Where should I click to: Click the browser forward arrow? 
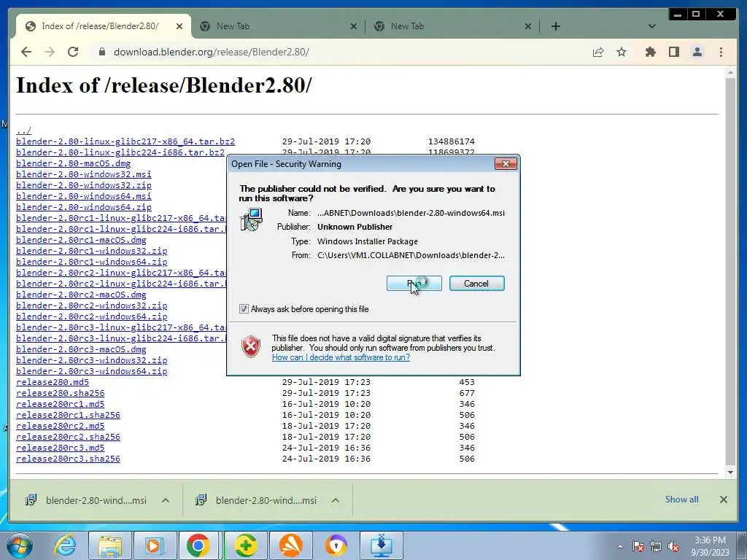click(x=50, y=52)
